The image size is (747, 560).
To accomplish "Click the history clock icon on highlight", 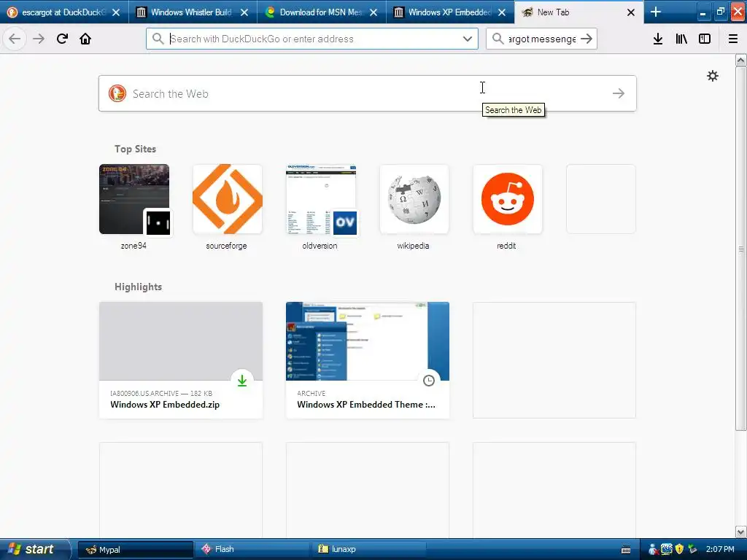I will [429, 381].
